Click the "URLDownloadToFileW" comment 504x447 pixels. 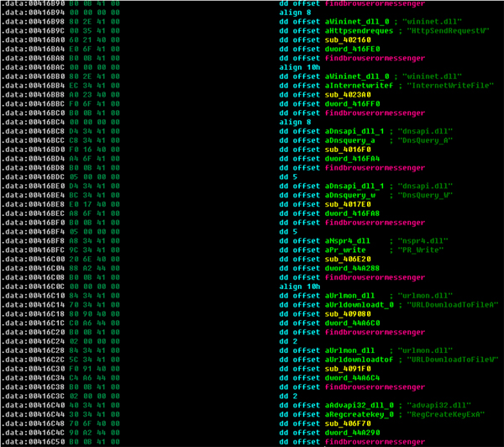click(452, 360)
